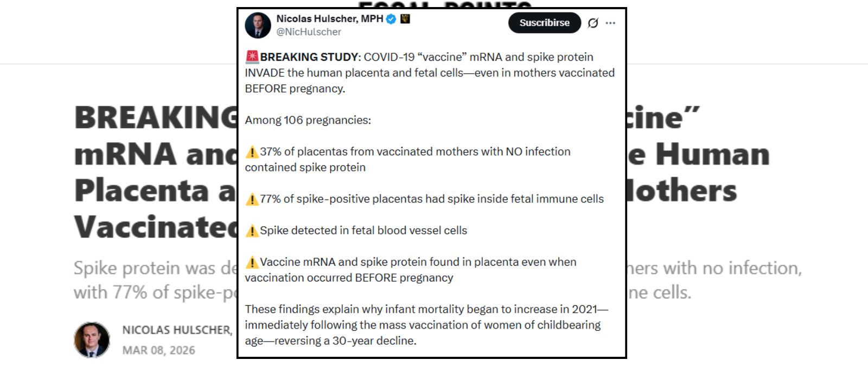This screenshot has height=366, width=868.
Task: Click the warning icon before 'Vaccine mRNA' bullet
Action: tap(252, 262)
